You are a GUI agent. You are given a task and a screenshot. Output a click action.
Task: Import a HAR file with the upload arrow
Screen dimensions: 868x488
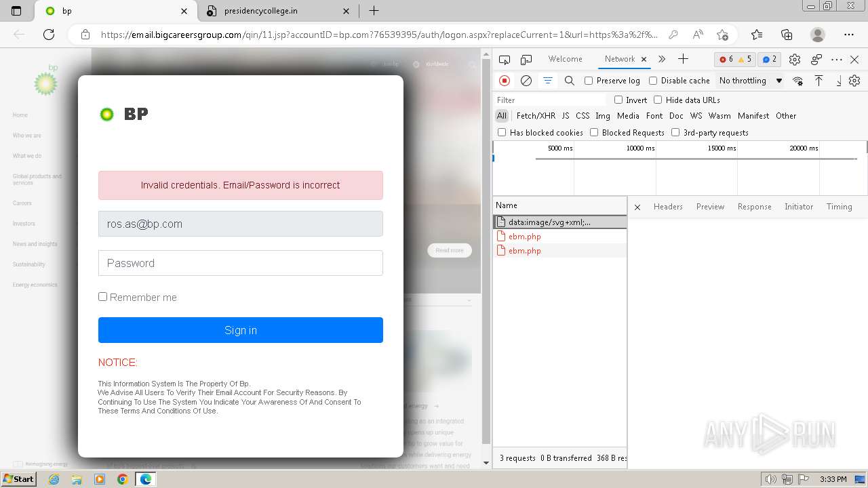click(x=819, y=81)
